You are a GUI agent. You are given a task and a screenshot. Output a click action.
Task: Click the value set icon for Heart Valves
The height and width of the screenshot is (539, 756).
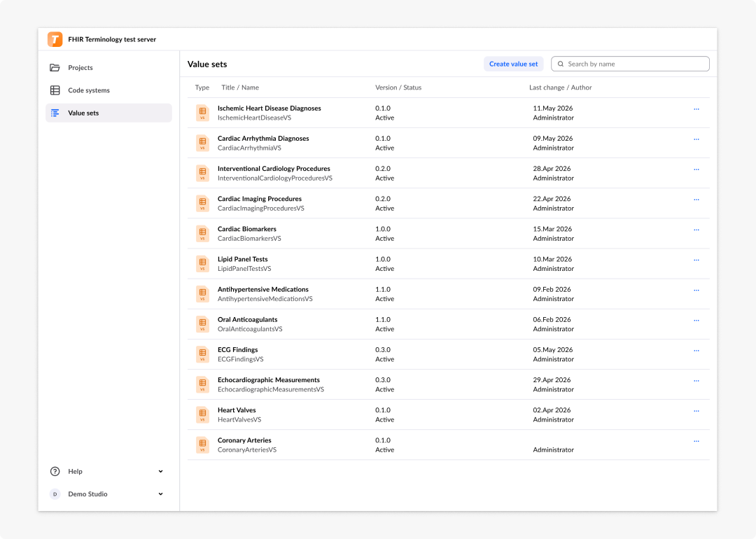tap(202, 414)
